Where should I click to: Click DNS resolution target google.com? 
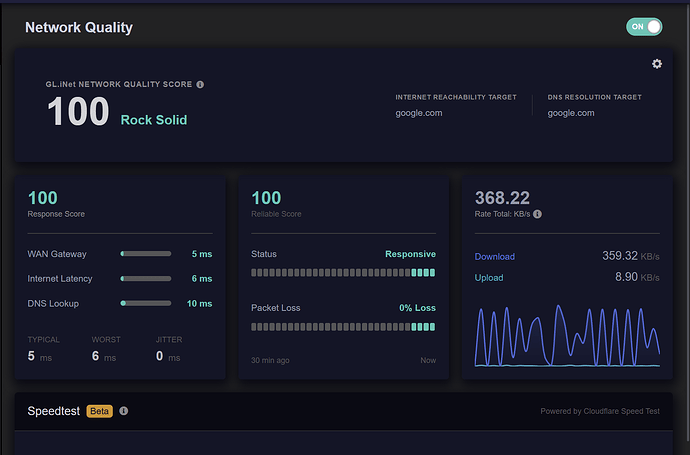click(x=571, y=113)
